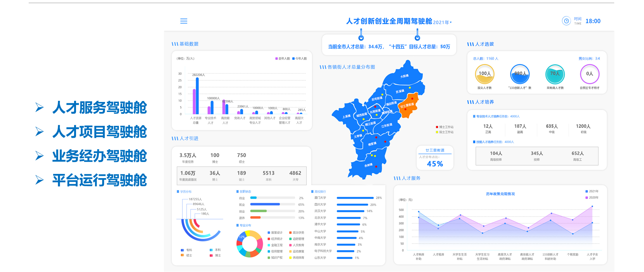Click the arrow icon beside 人才服务驾驶舱
This screenshot has width=644, height=272.
pyautogui.click(x=39, y=107)
